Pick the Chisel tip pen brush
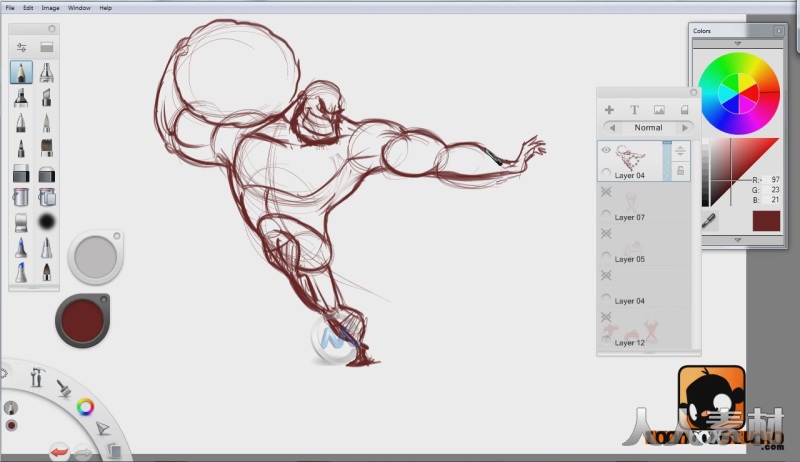Viewport: 800px width, 462px height. point(46,97)
